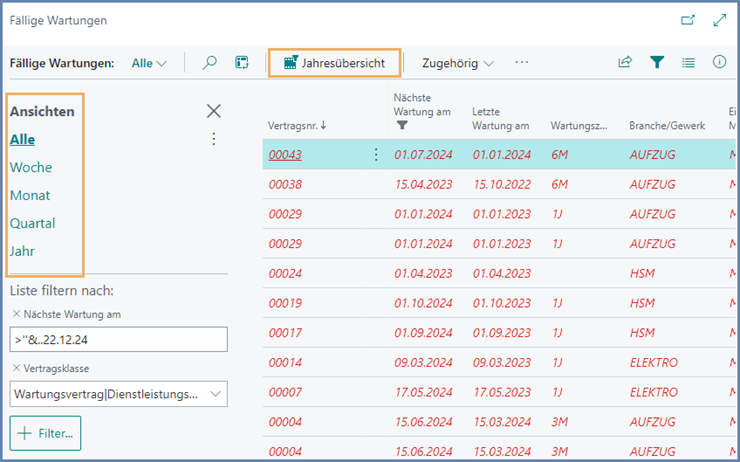Remove the Nächste Wartung am filter

[15, 315]
